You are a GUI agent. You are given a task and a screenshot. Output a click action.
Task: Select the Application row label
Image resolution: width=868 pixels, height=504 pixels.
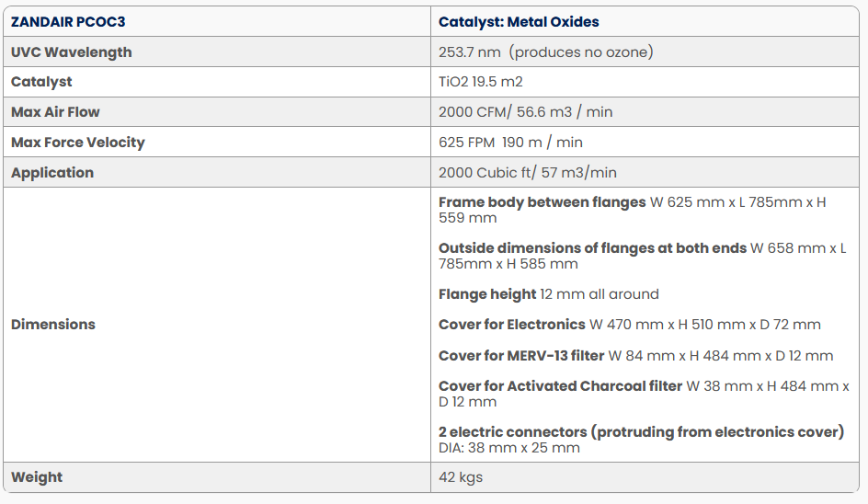[x=52, y=173]
